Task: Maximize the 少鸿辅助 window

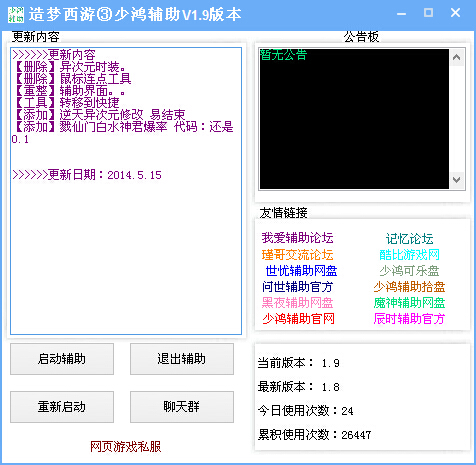Action: (428, 13)
